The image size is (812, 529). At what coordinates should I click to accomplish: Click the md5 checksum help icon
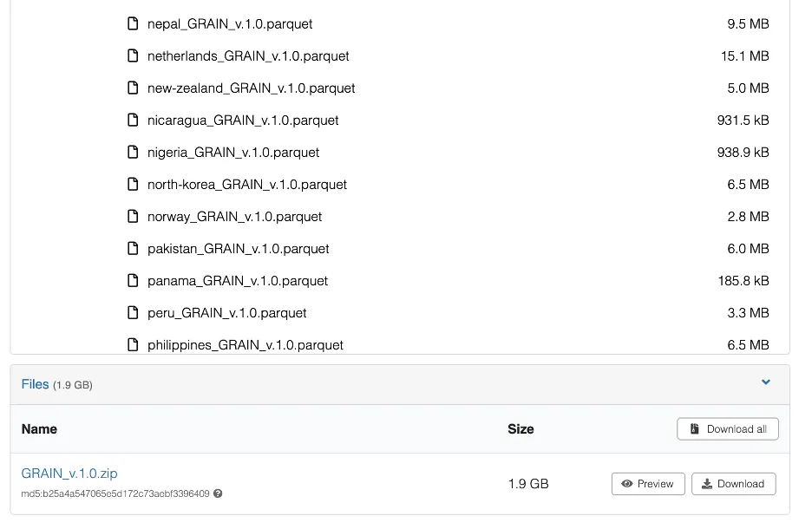coord(218,494)
